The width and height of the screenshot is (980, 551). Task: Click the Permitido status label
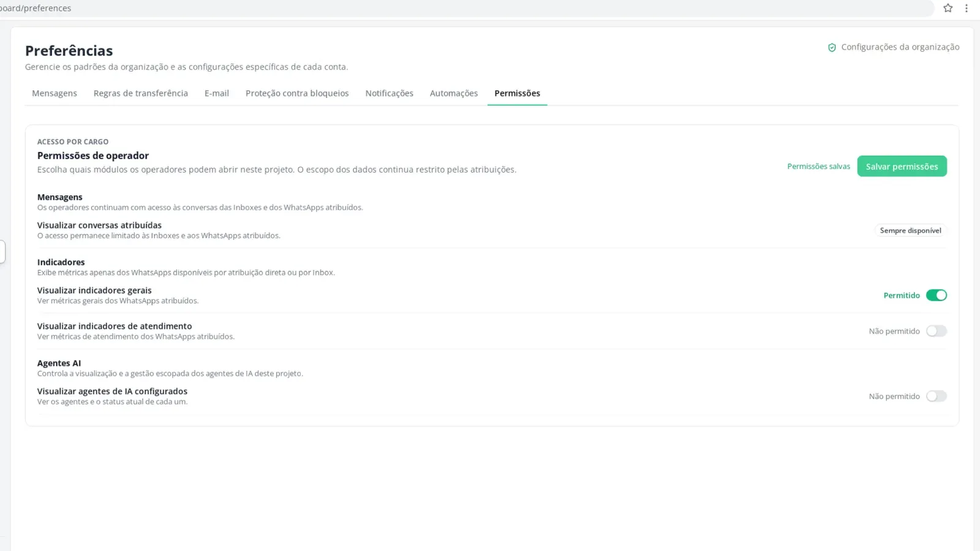902,295
